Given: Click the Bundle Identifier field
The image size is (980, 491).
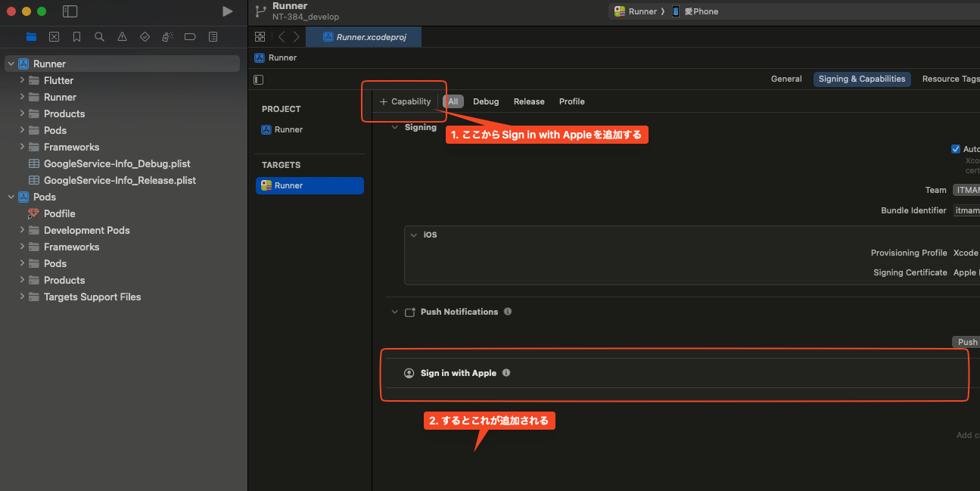Looking at the screenshot, I should click(966, 210).
